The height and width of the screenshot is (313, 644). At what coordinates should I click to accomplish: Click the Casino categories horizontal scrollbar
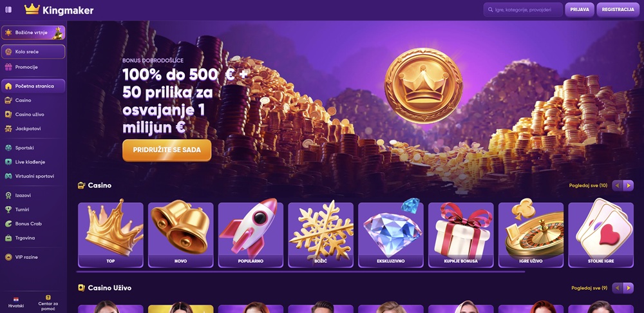(x=301, y=272)
